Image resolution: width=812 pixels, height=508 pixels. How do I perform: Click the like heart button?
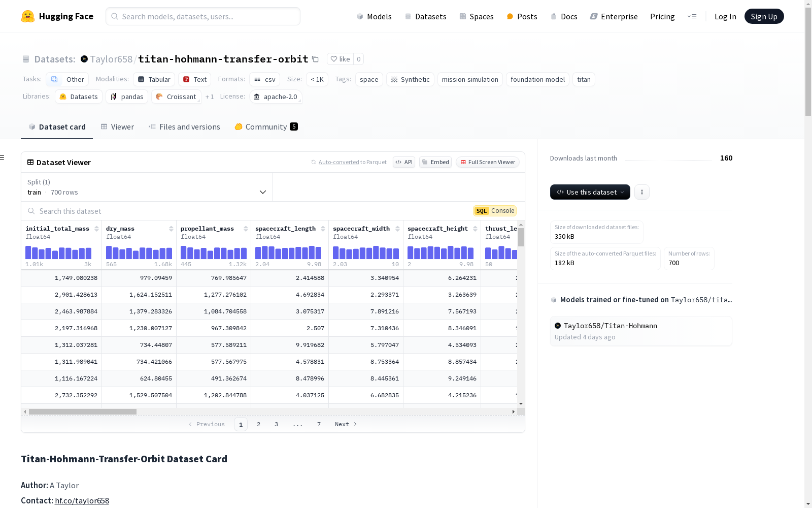coord(340,59)
